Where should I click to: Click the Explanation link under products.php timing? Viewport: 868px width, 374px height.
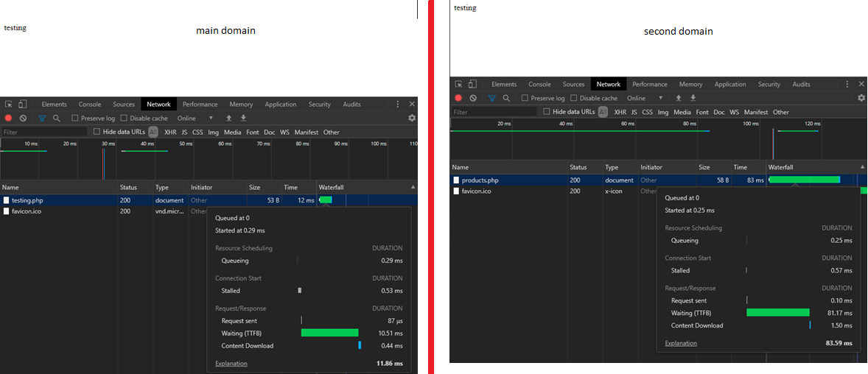[x=681, y=343]
